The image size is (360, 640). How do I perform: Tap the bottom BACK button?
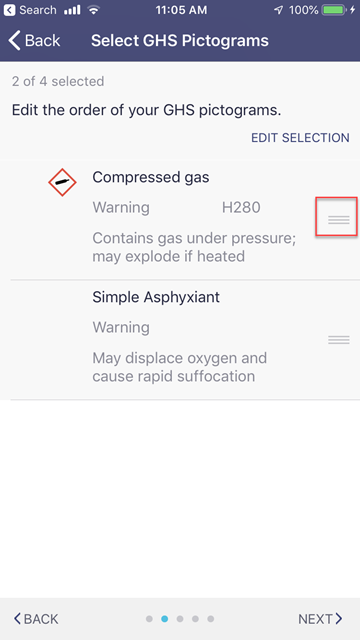click(x=36, y=619)
